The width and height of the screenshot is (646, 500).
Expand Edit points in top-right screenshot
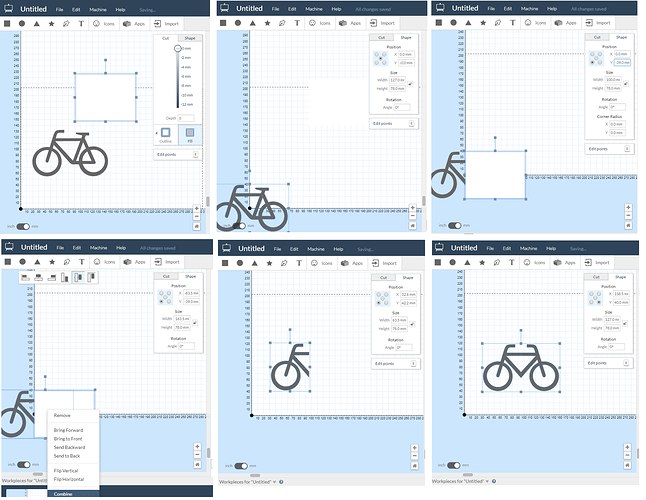pos(609,149)
